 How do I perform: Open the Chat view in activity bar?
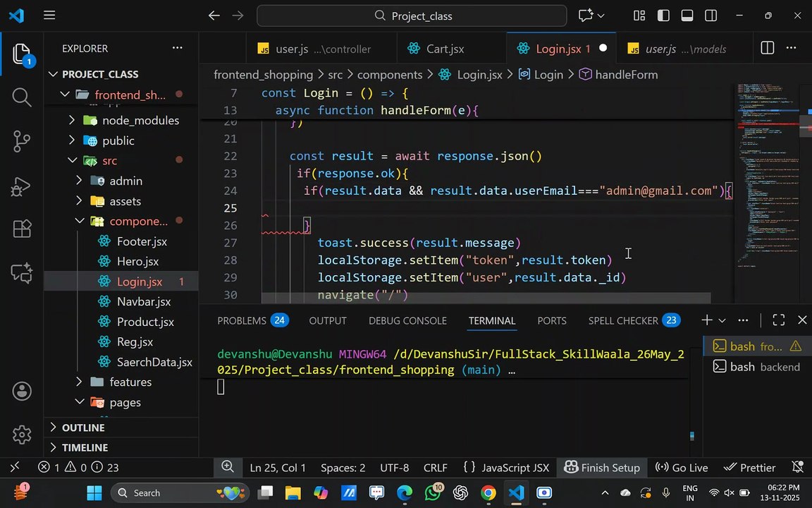point(21,272)
